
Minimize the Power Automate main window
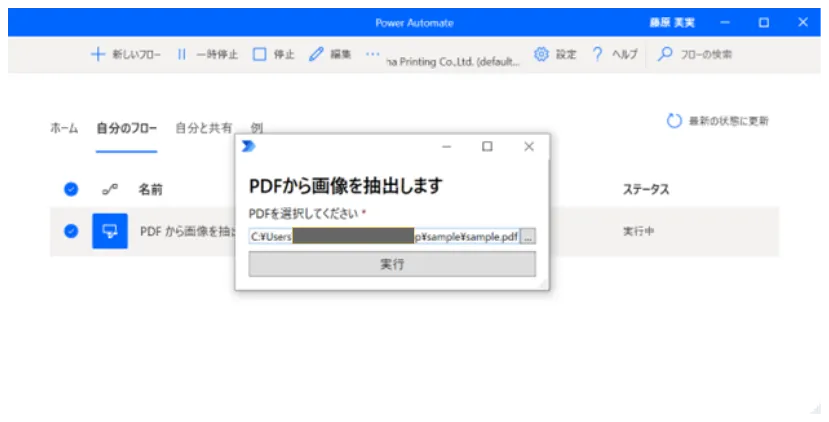(x=725, y=22)
